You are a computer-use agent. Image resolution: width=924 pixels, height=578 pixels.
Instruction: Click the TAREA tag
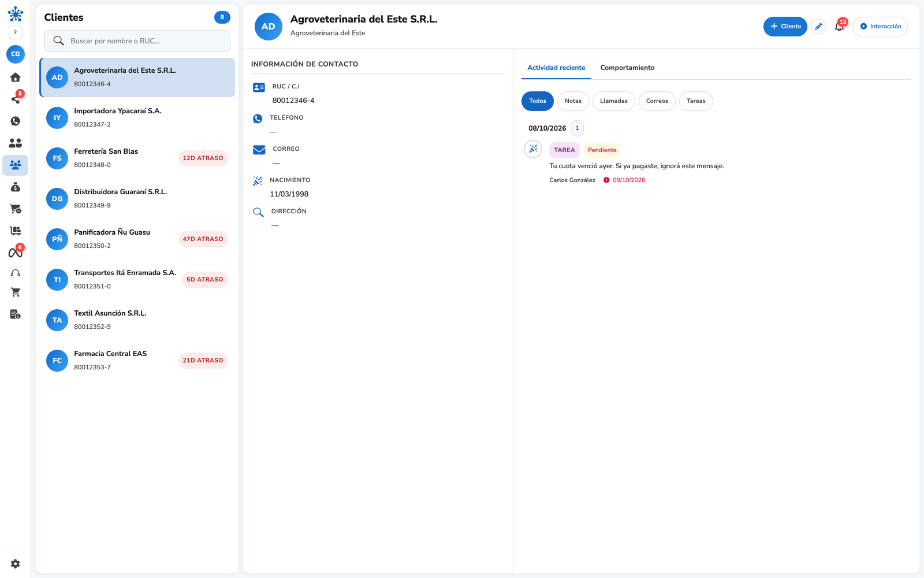(564, 150)
